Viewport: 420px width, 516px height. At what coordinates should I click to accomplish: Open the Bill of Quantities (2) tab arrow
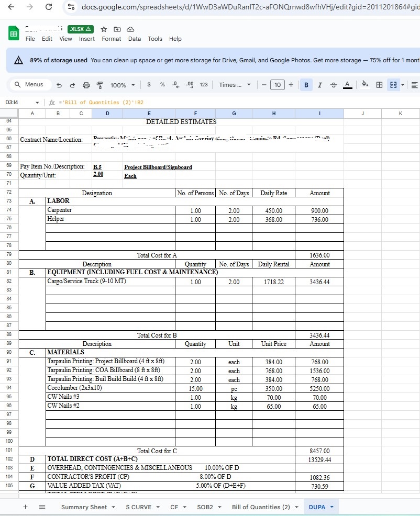[x=296, y=507]
